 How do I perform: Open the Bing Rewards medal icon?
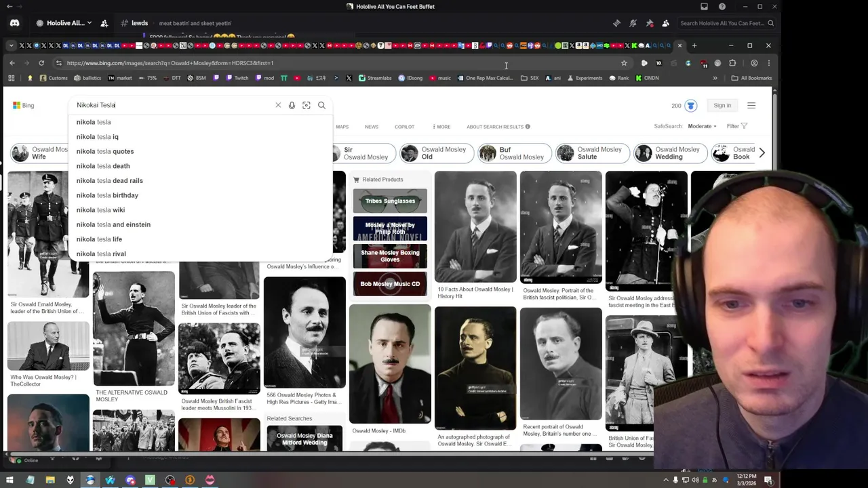[x=690, y=105]
